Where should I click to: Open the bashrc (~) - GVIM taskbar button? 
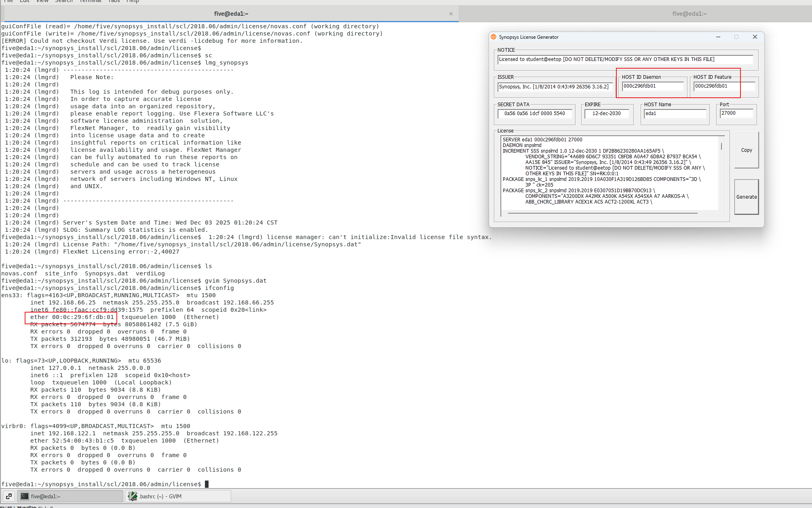coord(178,496)
